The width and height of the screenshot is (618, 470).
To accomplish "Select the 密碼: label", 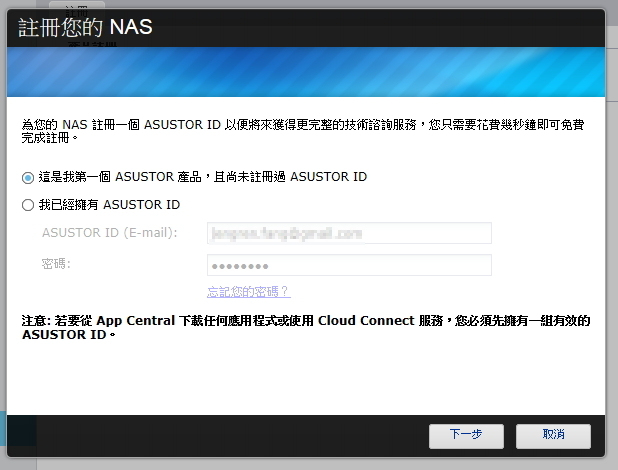I will pyautogui.click(x=56, y=264).
